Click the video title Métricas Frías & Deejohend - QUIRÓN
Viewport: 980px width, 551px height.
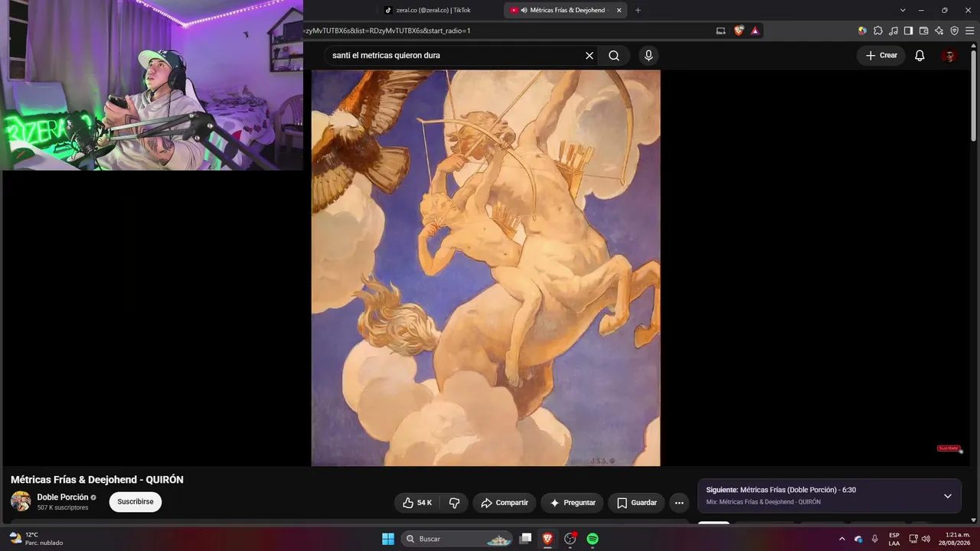pyautogui.click(x=97, y=480)
